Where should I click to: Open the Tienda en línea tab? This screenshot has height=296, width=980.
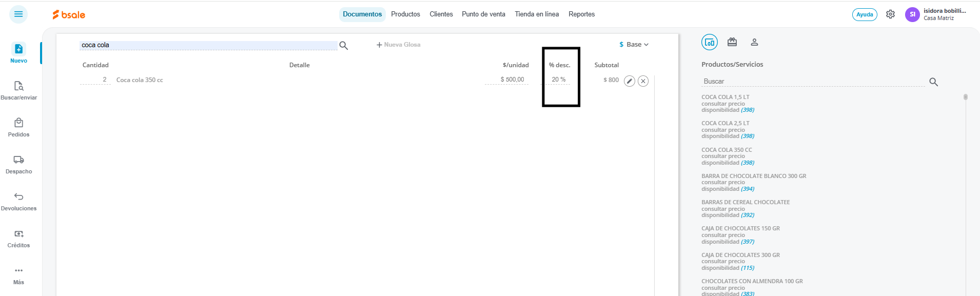click(x=537, y=14)
